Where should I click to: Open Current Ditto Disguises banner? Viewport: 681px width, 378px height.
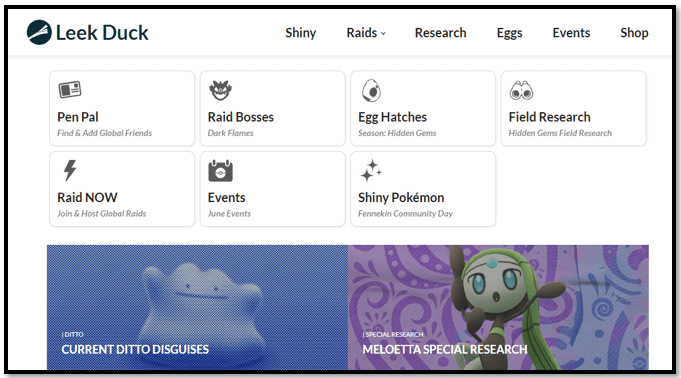(197, 307)
